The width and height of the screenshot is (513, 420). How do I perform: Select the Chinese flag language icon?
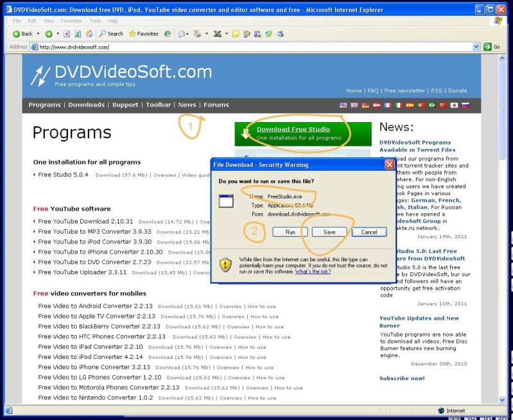pos(443,105)
